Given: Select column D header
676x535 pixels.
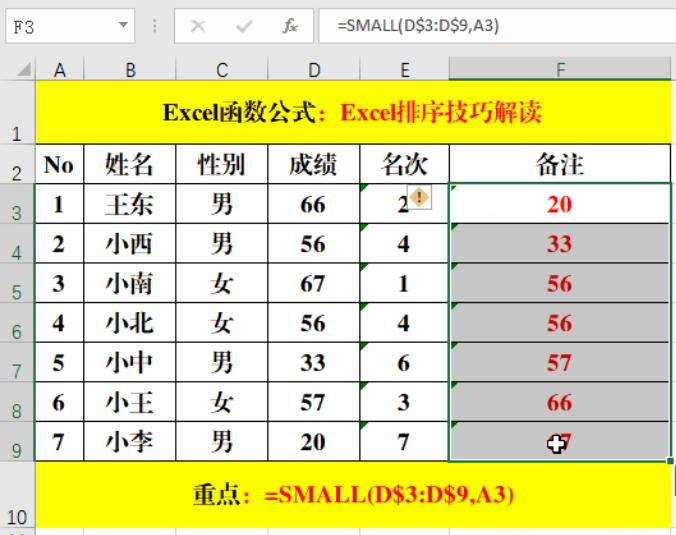Looking at the screenshot, I should [313, 70].
